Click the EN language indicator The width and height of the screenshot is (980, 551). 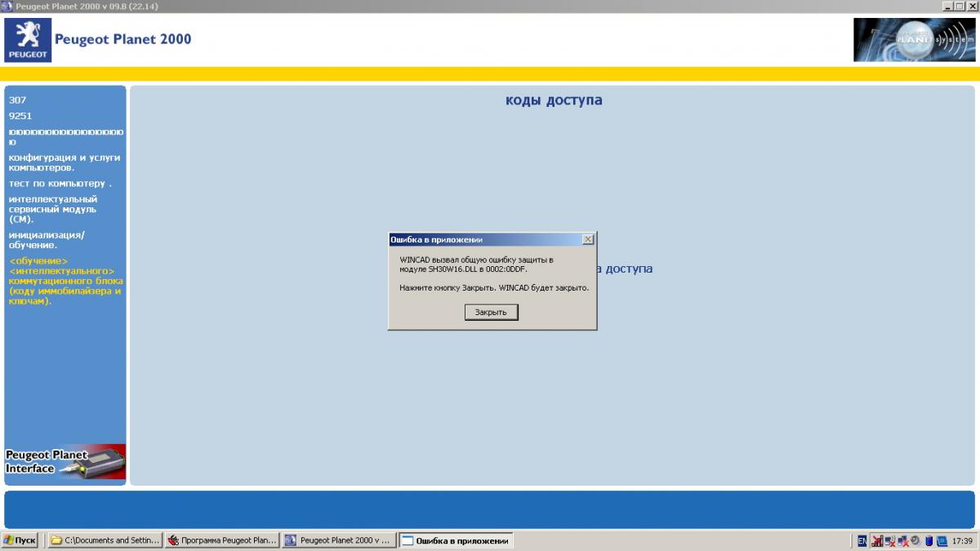pyautogui.click(x=862, y=540)
